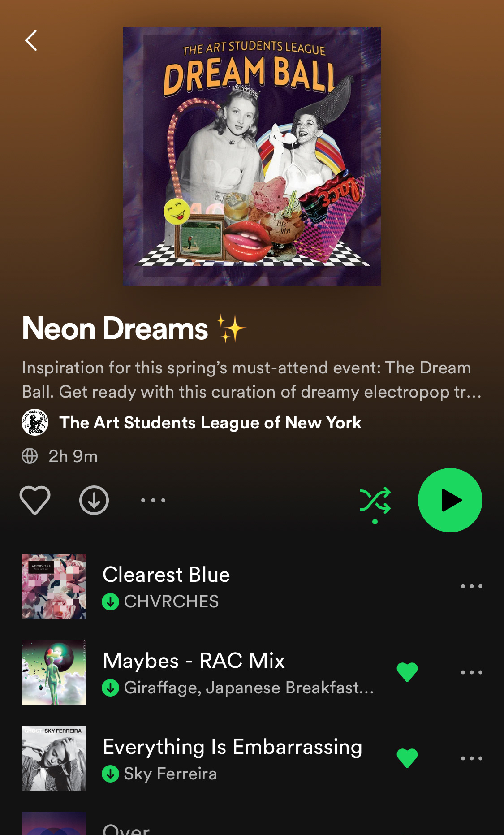Open playlist options via the three dots

pos(153,500)
